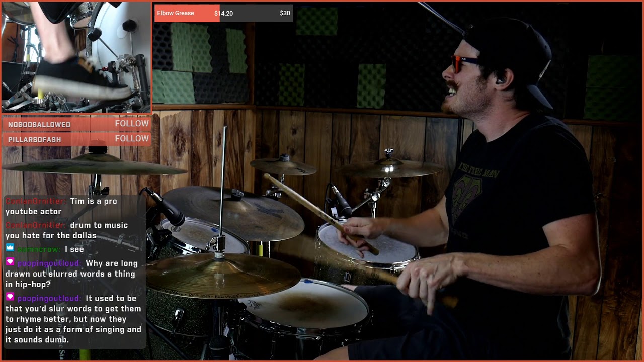The height and width of the screenshot is (362, 644).
Task: Click the 'I see' chat message
Action: pos(74,249)
